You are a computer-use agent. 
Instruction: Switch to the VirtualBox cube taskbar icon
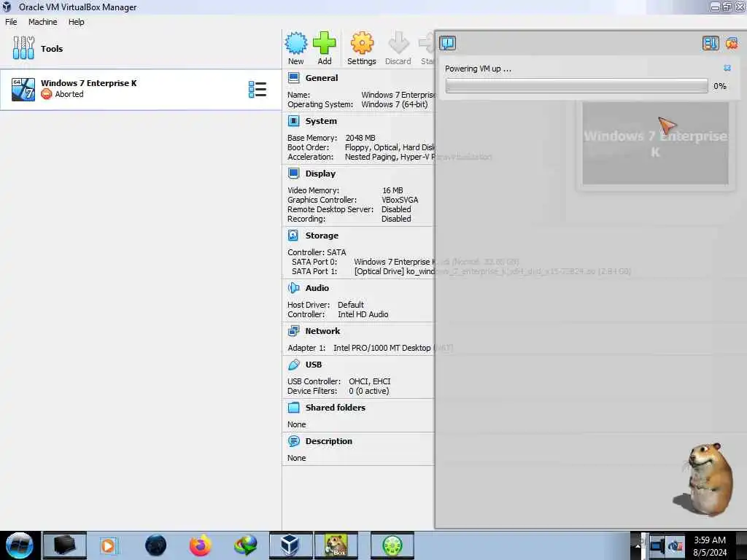coord(290,545)
